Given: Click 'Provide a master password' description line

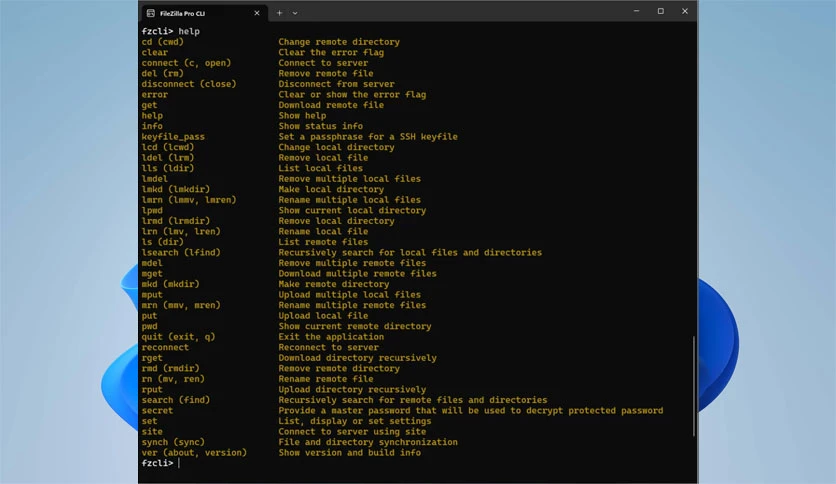Looking at the screenshot, I should click(471, 410).
